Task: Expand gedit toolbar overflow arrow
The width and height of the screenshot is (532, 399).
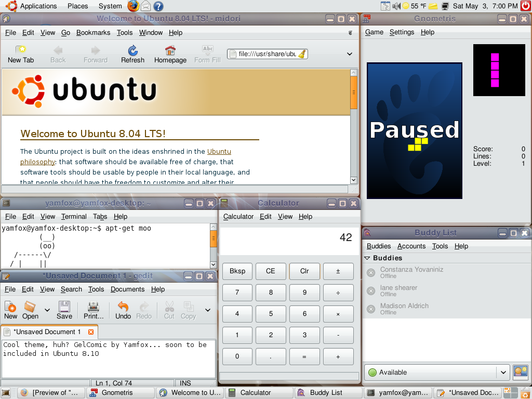Action: pyautogui.click(x=208, y=310)
